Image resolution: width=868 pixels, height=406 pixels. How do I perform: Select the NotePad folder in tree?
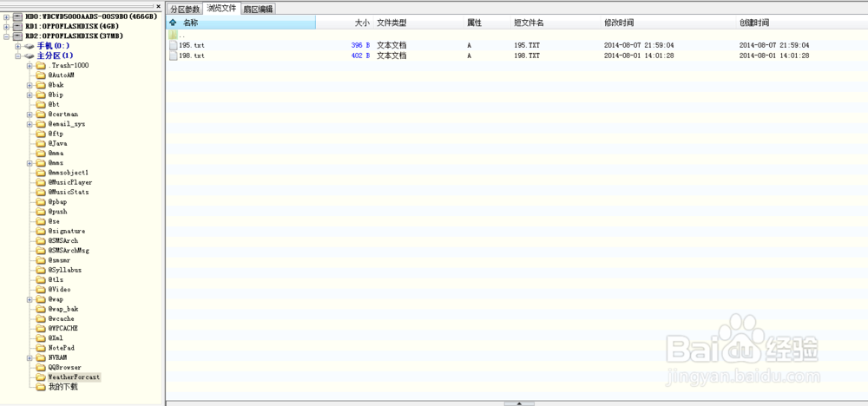point(61,348)
